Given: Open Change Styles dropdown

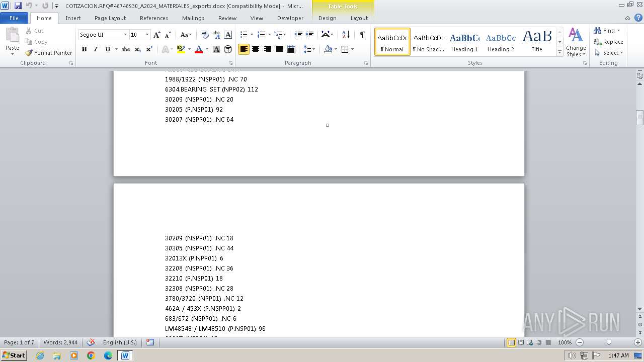Looking at the screenshot, I should pyautogui.click(x=576, y=43).
